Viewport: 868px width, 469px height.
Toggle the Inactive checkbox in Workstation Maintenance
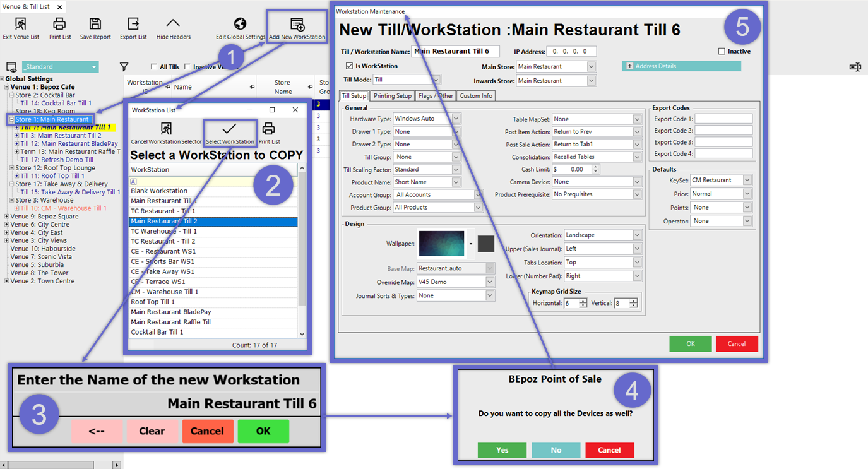722,52
